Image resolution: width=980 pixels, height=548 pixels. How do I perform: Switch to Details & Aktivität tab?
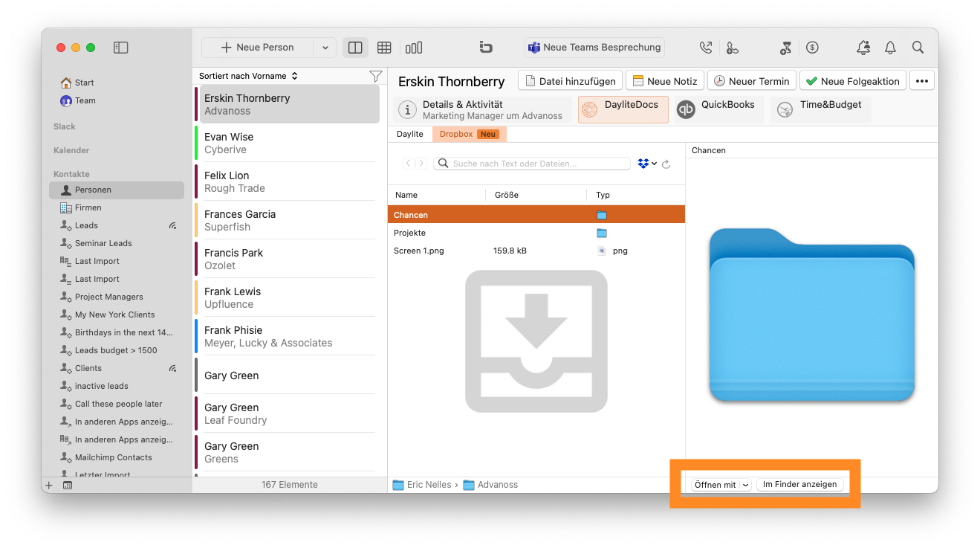[x=482, y=110]
